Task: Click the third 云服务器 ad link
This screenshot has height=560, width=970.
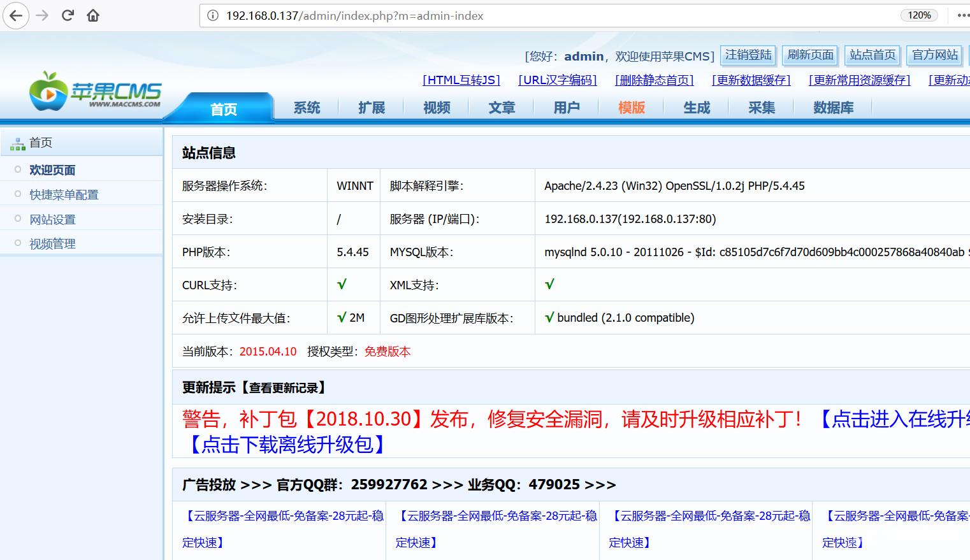Action: point(709,529)
